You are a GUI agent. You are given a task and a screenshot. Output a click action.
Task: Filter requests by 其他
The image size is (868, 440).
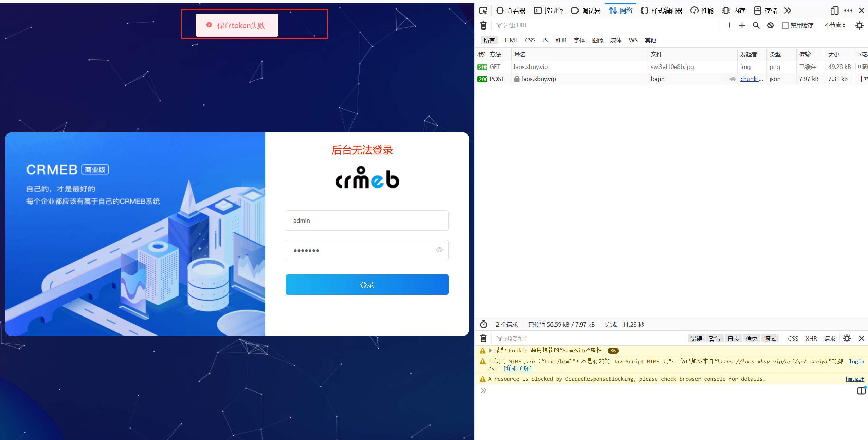coord(650,40)
